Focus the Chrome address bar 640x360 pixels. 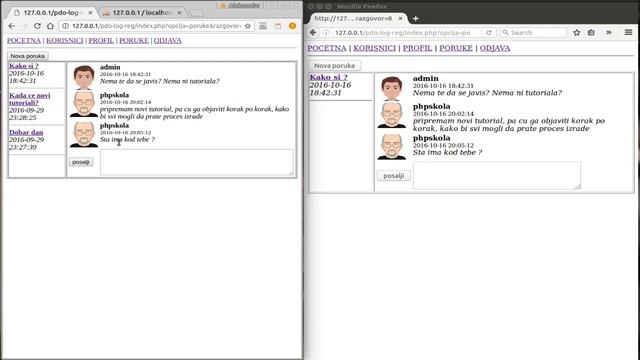(x=156, y=26)
